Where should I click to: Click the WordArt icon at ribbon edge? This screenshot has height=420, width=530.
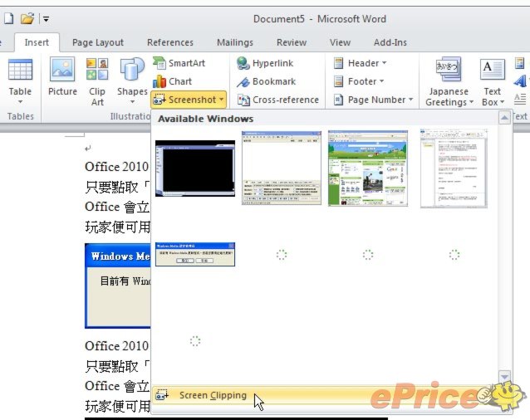(x=521, y=81)
